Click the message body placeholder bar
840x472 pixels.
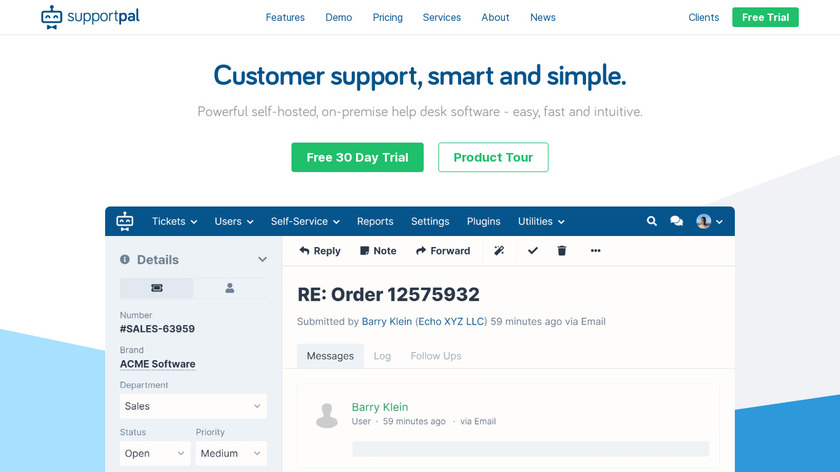(x=530, y=449)
